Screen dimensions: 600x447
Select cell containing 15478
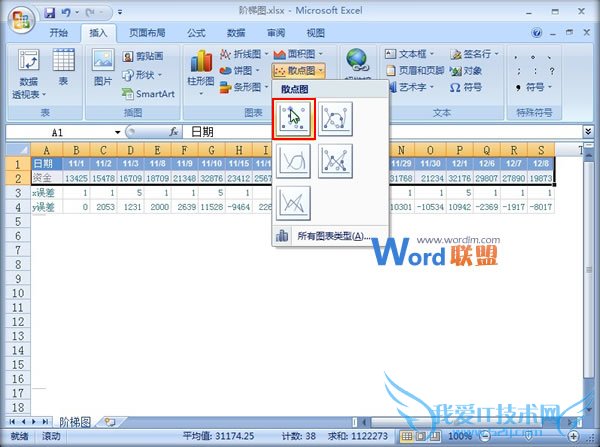103,178
